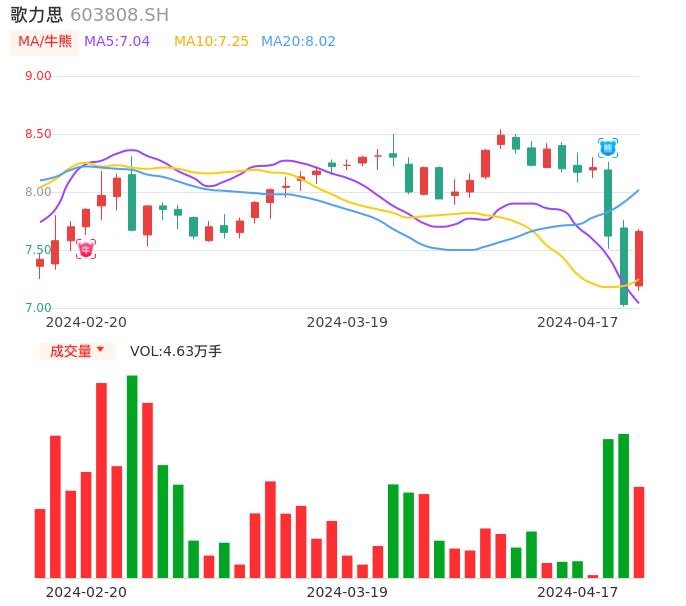Toggle the MA5:7.04 line label

(117, 42)
